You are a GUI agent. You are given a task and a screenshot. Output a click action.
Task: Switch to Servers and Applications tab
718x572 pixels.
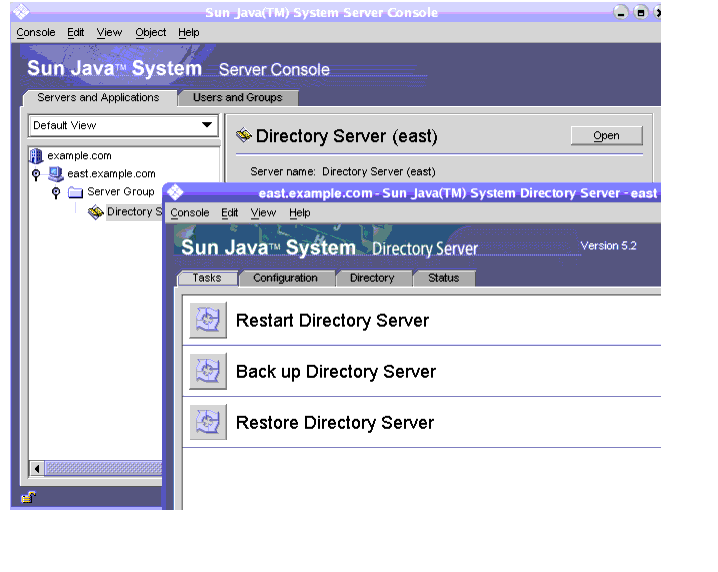(98, 98)
